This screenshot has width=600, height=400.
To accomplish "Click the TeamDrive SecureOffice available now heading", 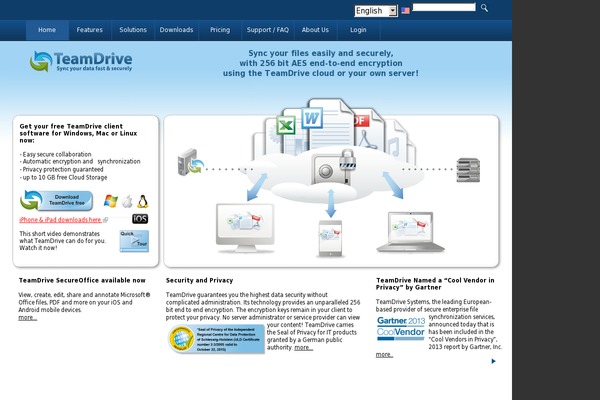I will coord(82,280).
